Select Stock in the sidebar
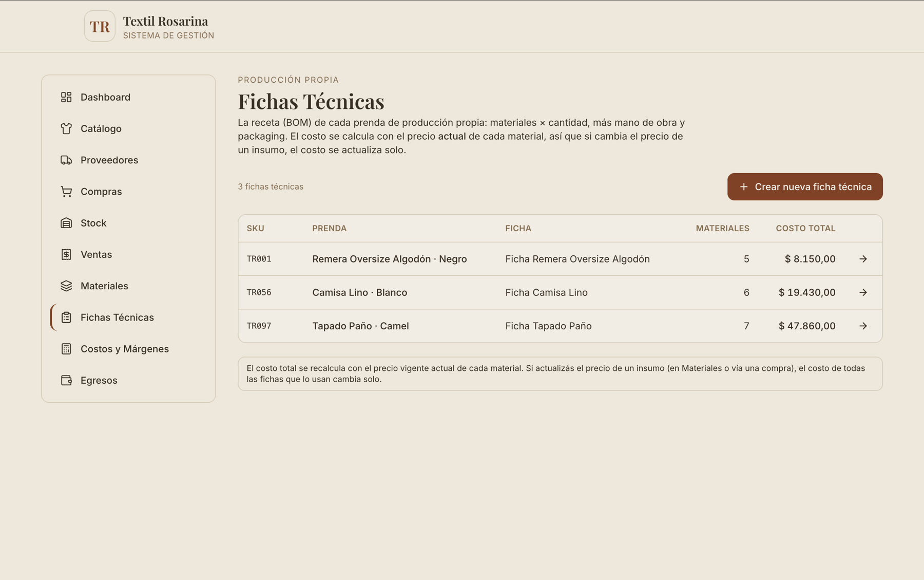 [128, 223]
